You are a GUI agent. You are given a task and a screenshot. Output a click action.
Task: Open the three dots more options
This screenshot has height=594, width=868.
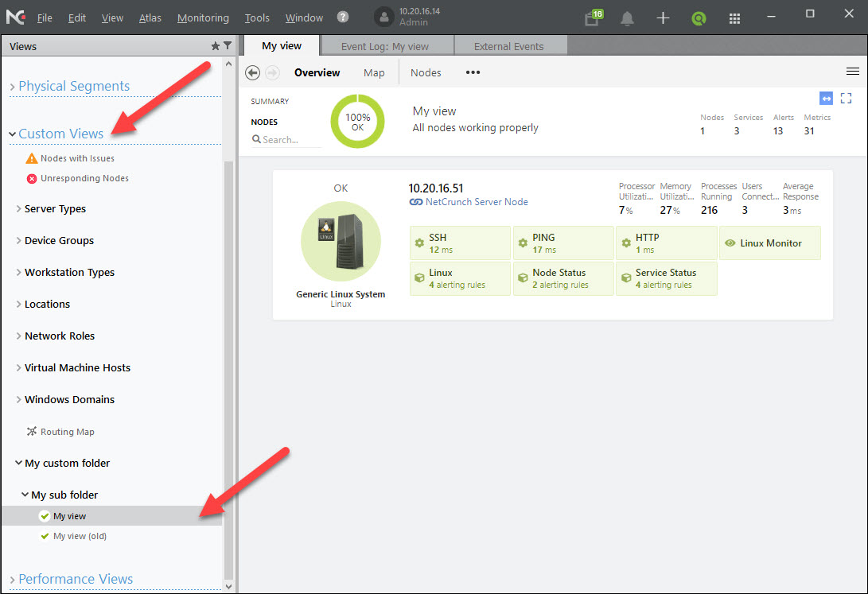[473, 72]
